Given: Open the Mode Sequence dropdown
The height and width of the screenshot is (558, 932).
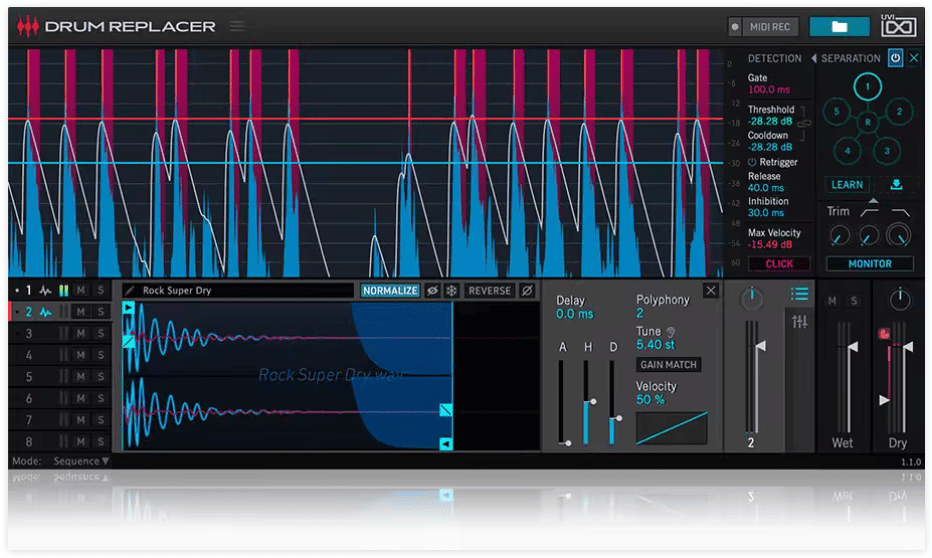Looking at the screenshot, I should pyautogui.click(x=81, y=461).
